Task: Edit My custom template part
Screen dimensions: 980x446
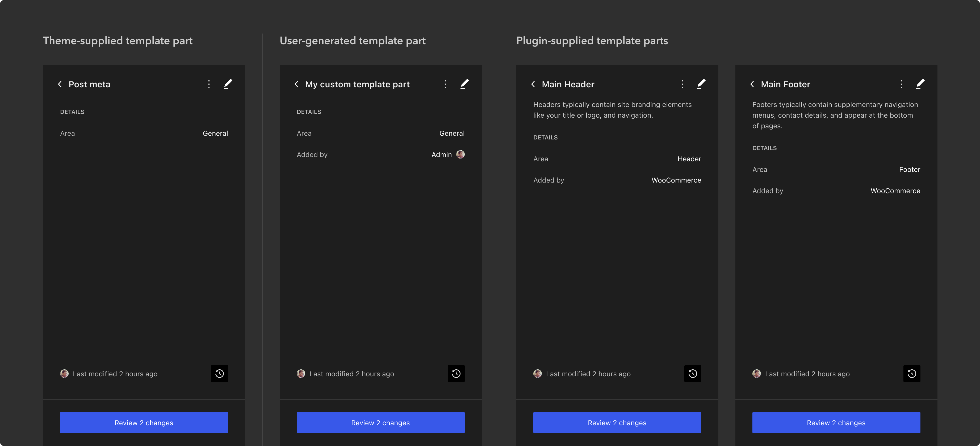Action: [464, 84]
